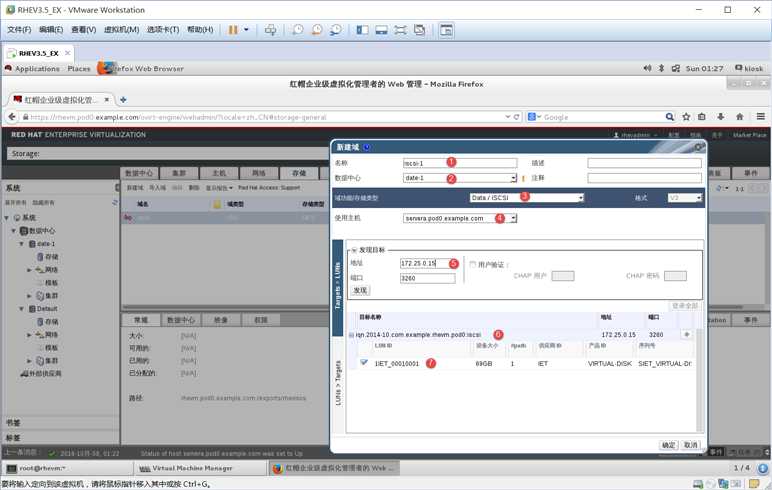772x490 pixels.
Task: Click the volume speaker icon in GNOME panel
Action: click(x=647, y=68)
